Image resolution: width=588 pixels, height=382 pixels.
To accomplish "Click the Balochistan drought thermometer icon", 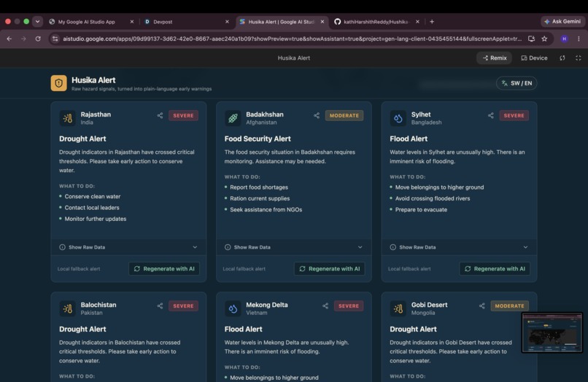I will [x=68, y=308].
